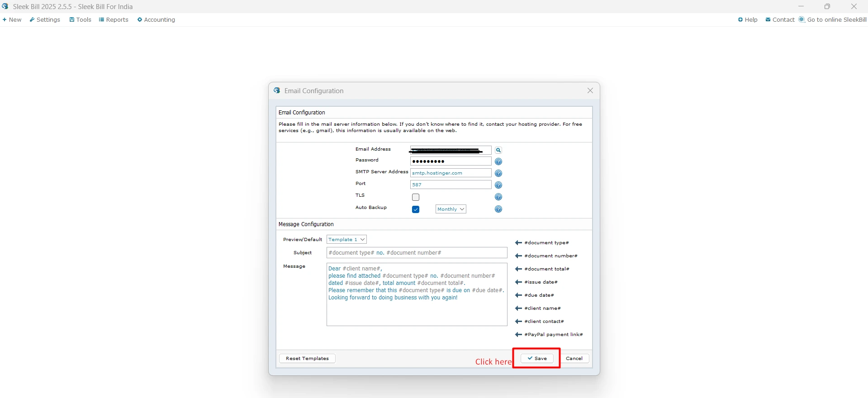The image size is (868, 398).
Task: Open the Reports menu
Action: [114, 20]
